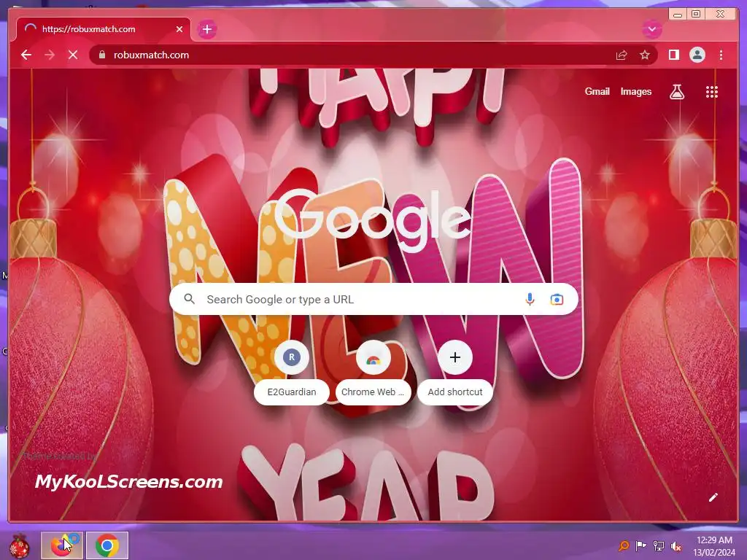Share this page via the share icon
The height and width of the screenshot is (560, 747).
[x=622, y=55]
